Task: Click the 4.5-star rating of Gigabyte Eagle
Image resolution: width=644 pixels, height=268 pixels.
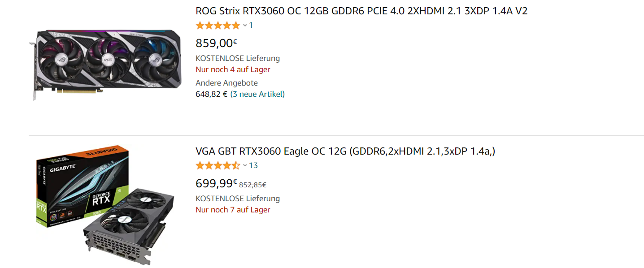Action: click(218, 165)
